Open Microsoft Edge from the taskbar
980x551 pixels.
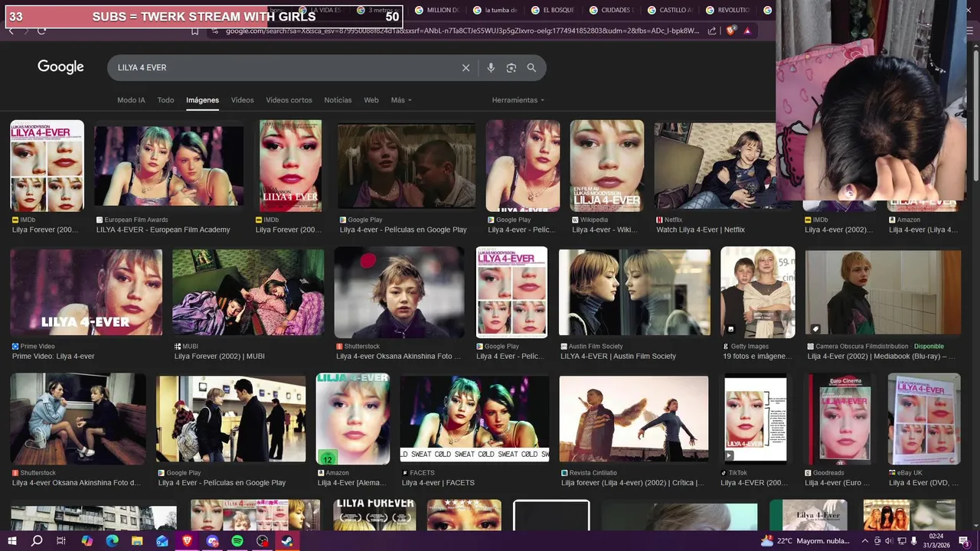click(112, 541)
